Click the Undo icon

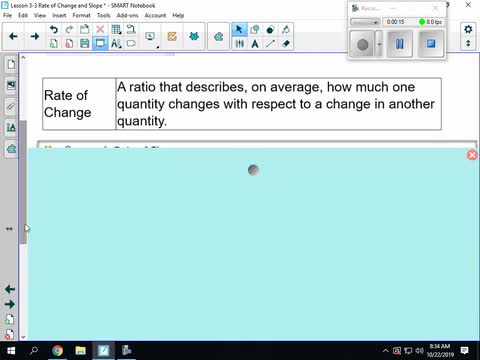coord(54,29)
